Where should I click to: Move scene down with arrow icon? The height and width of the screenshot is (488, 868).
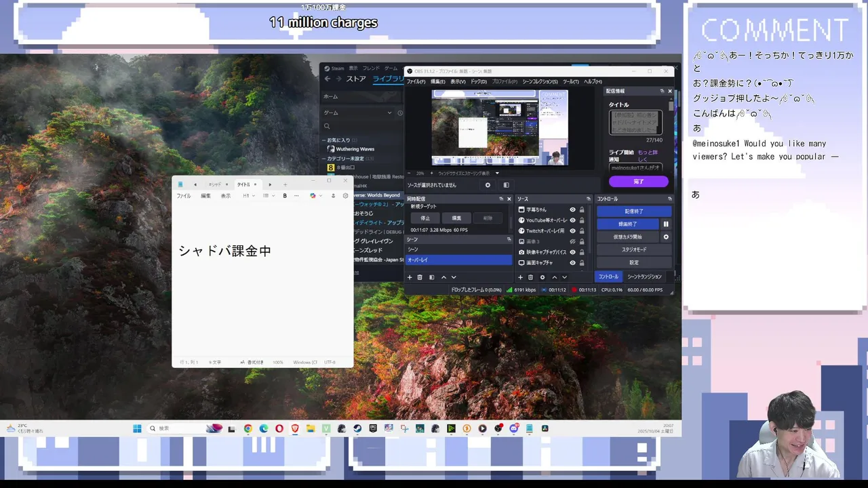click(454, 277)
